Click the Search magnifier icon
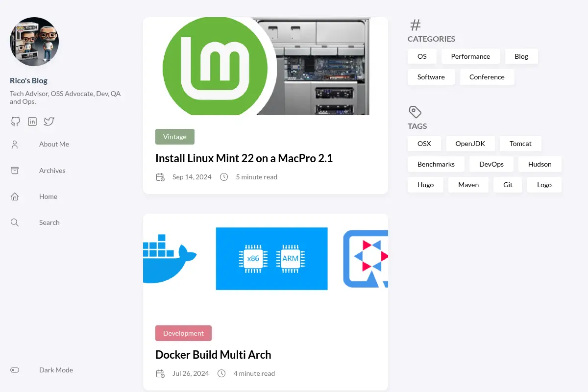 click(15, 222)
